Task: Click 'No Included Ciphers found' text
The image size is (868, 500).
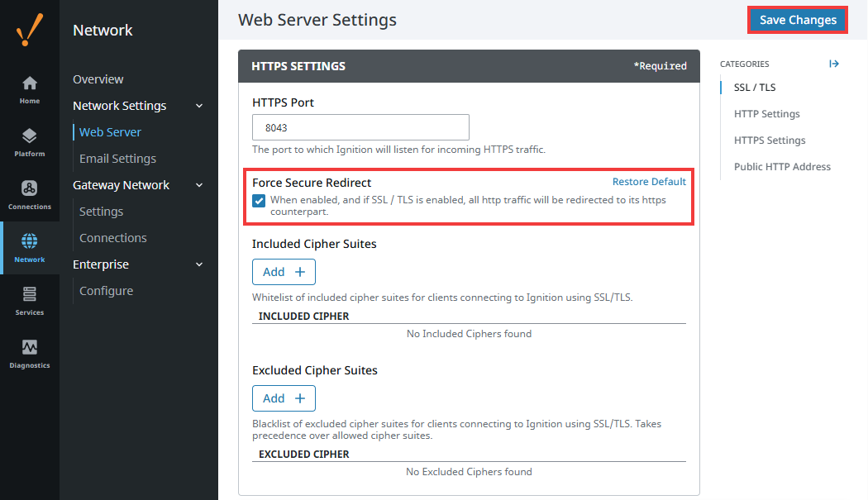Action: [469, 334]
